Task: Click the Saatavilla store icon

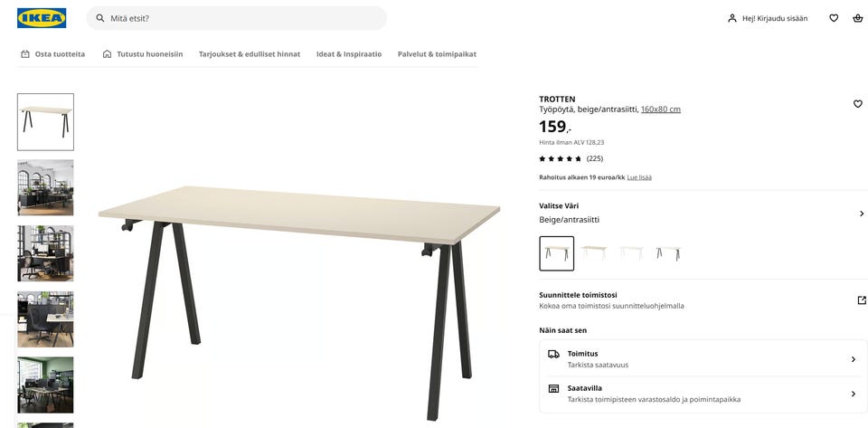Action: [x=553, y=388]
